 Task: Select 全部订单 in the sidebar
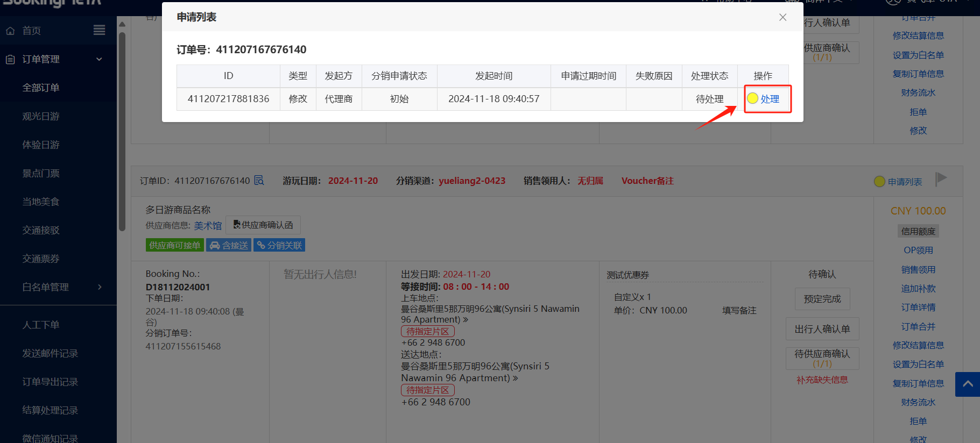(41, 88)
